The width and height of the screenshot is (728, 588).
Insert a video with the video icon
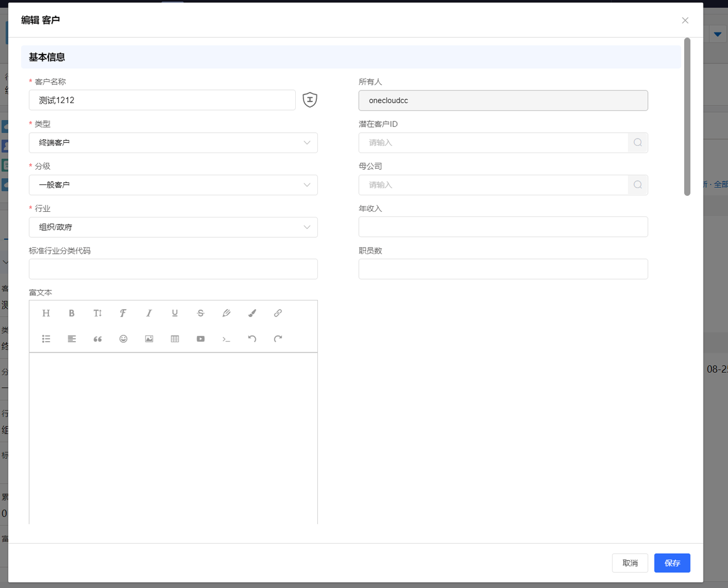point(201,339)
